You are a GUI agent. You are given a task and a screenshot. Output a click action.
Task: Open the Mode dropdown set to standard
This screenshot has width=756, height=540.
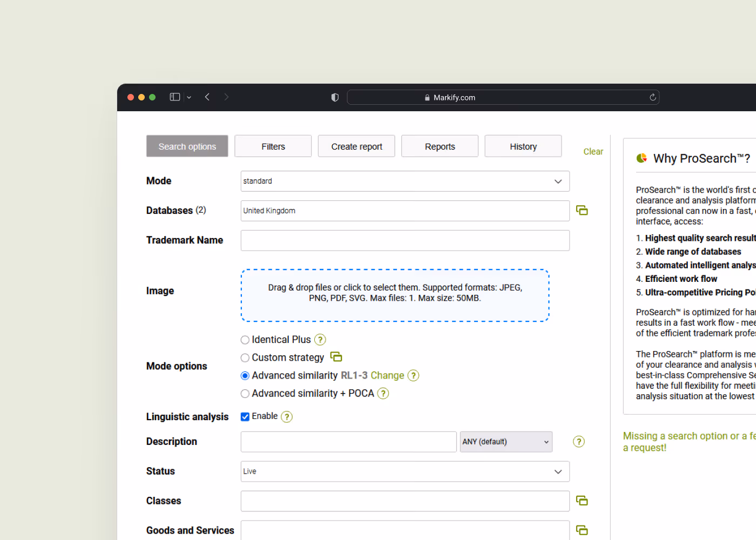click(x=405, y=181)
